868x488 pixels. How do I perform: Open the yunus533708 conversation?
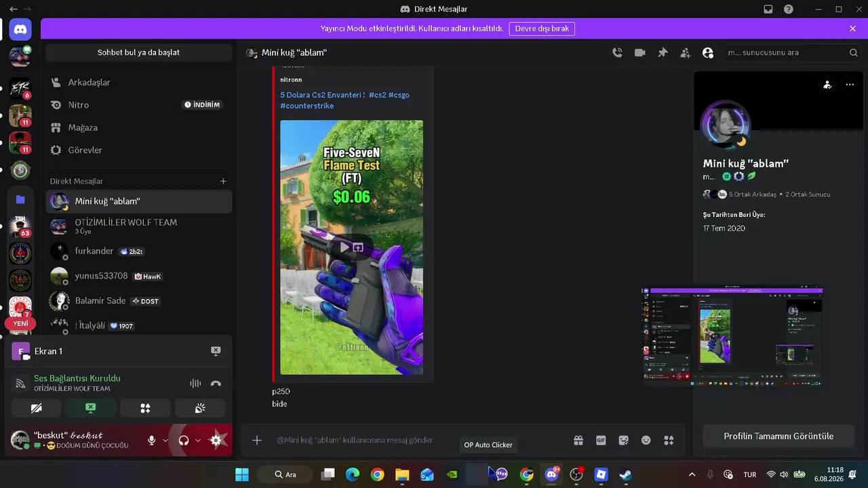click(139, 277)
